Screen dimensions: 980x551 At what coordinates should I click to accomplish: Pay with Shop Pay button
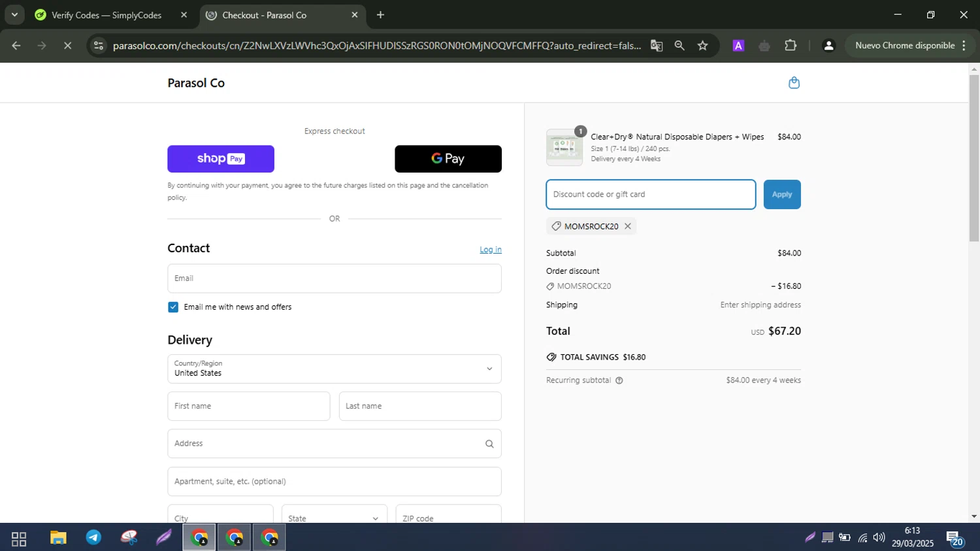pos(221,159)
